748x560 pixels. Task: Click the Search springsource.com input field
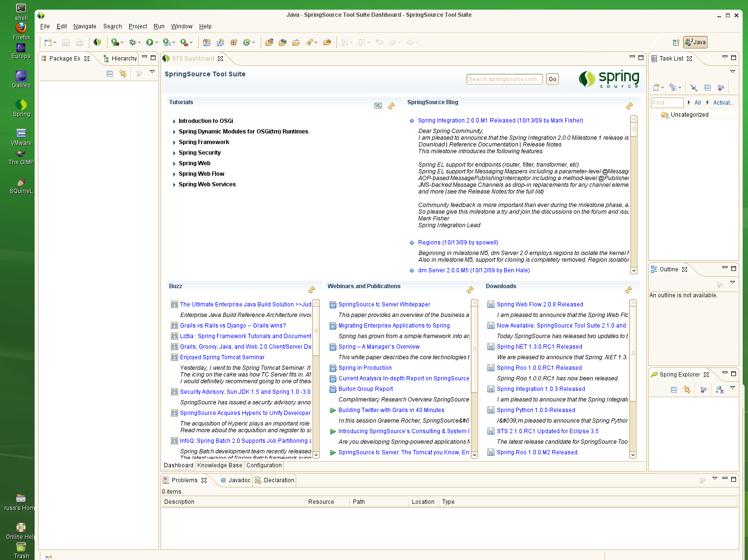point(505,79)
